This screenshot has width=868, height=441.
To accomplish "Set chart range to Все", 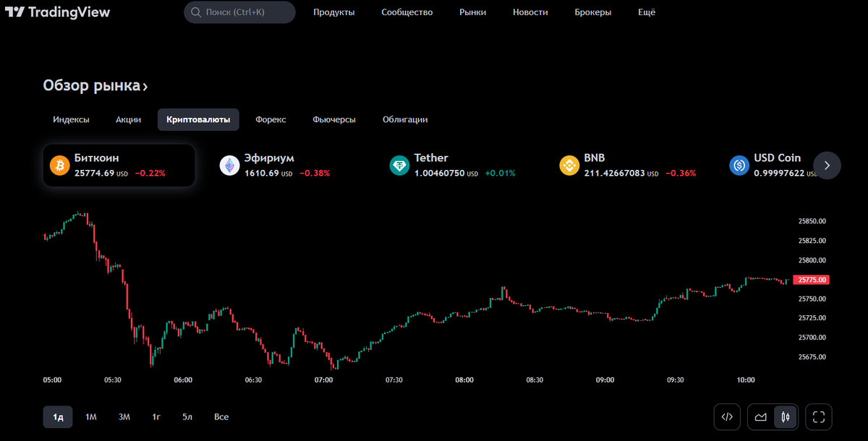I will 221,417.
